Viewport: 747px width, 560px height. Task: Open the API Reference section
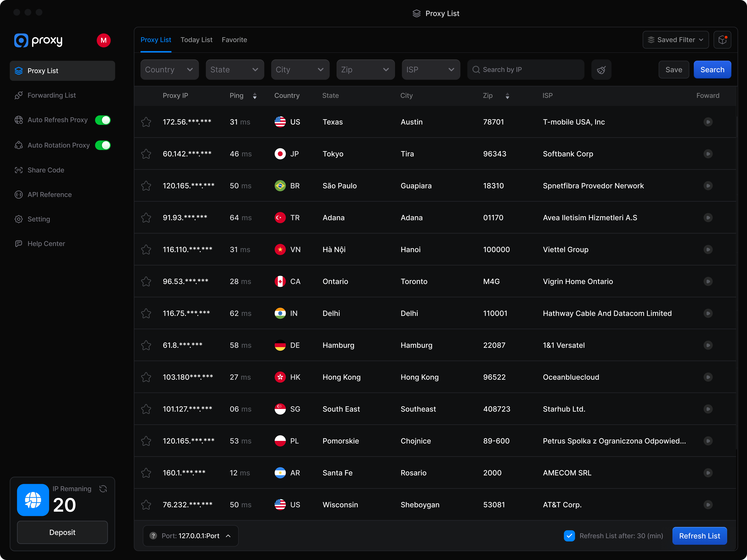click(x=49, y=194)
